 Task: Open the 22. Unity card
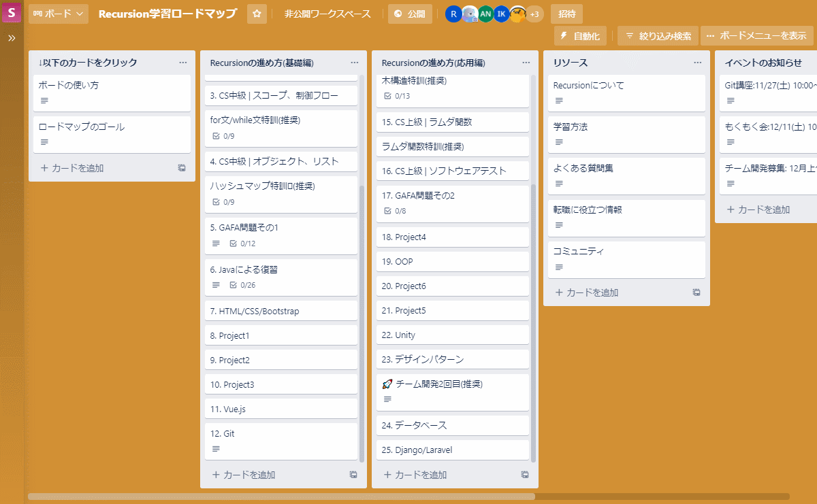coord(453,335)
